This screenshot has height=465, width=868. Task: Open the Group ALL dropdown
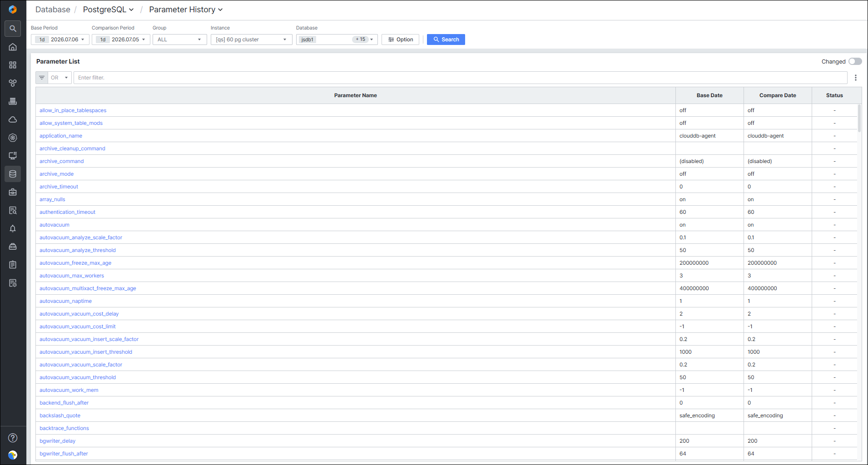click(x=180, y=40)
